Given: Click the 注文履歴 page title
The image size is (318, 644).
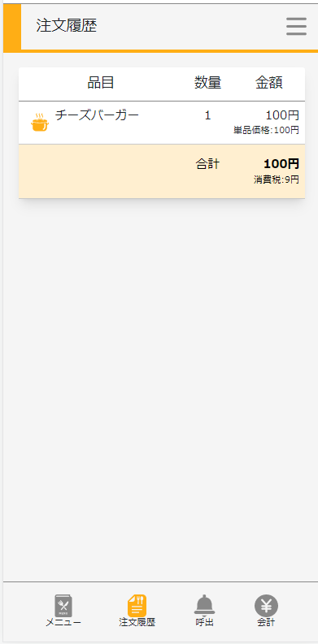Looking at the screenshot, I should 67,26.
